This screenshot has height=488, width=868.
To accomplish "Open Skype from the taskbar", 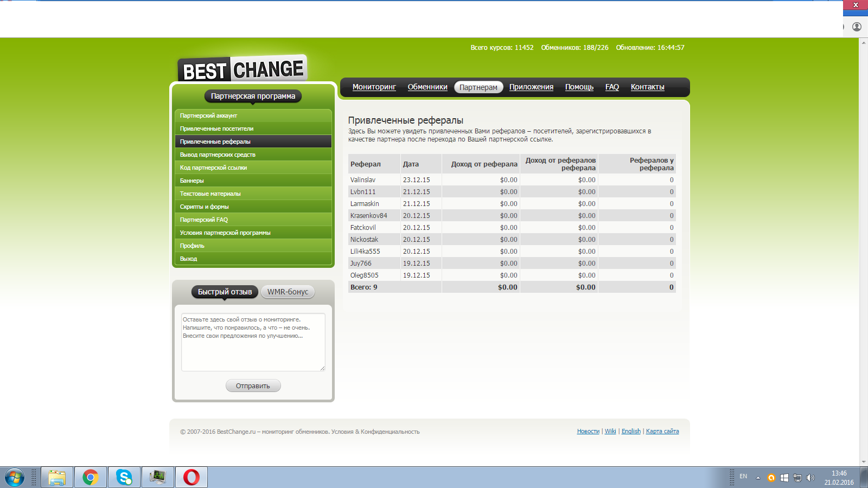I will click(x=124, y=478).
